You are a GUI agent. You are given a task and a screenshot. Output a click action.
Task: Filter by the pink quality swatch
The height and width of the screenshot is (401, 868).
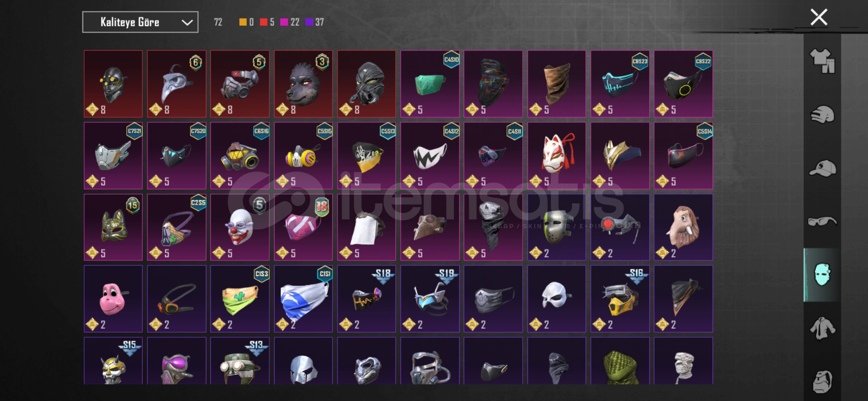(x=284, y=22)
